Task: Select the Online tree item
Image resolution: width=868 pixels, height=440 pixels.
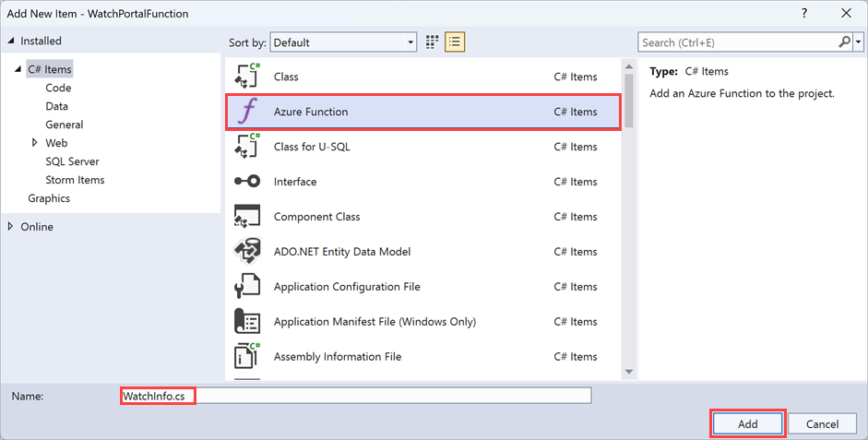Action: click(x=37, y=226)
